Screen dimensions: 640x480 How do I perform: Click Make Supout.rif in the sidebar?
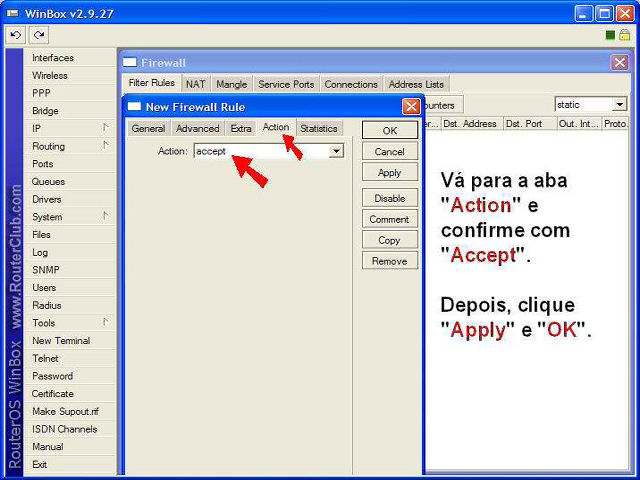[x=70, y=411]
